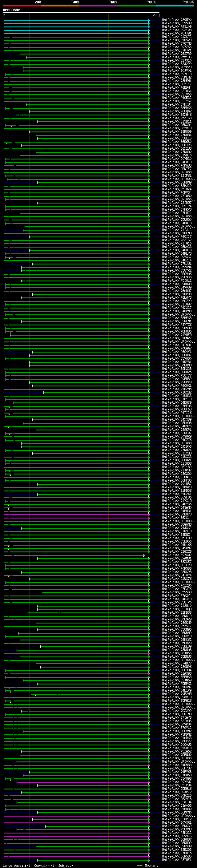
Task: Select the UniRef100_C2ANE6 label
Action: point(177,477)
